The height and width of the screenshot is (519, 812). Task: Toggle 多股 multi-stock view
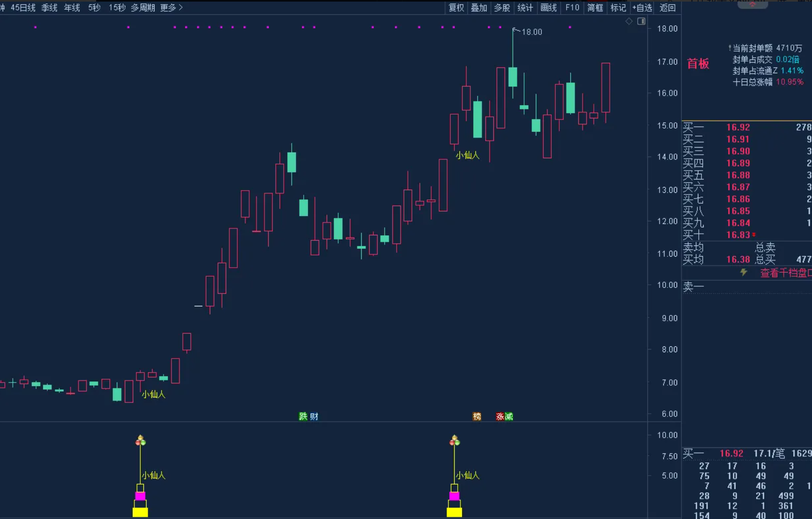[x=502, y=7]
